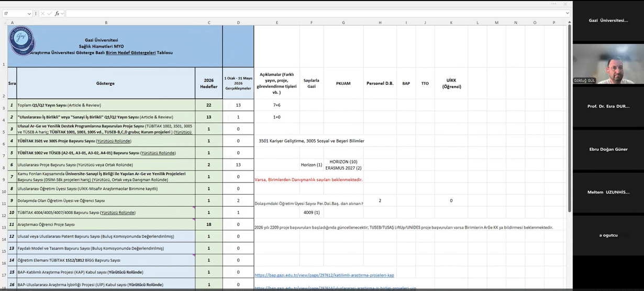This screenshot has width=644, height=291.
Task: Open the dropdown arrow beside fx
Action: click(x=62, y=14)
